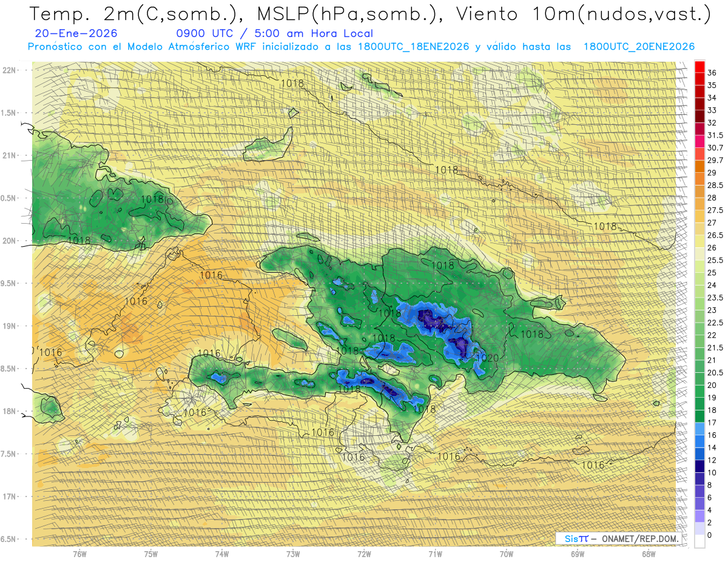
Task: Click the 36 value on the color scale
Action: [712, 73]
